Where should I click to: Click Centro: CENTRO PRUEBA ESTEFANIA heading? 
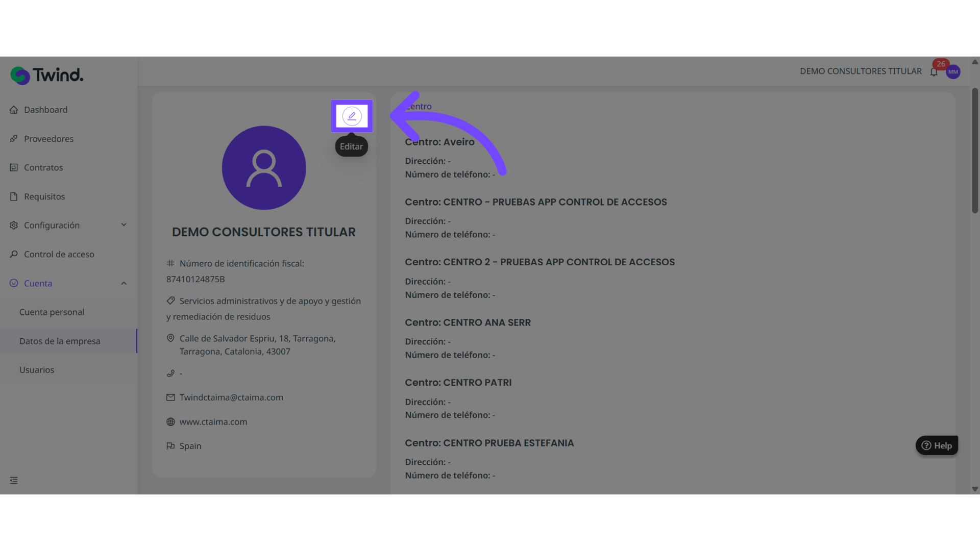489,443
